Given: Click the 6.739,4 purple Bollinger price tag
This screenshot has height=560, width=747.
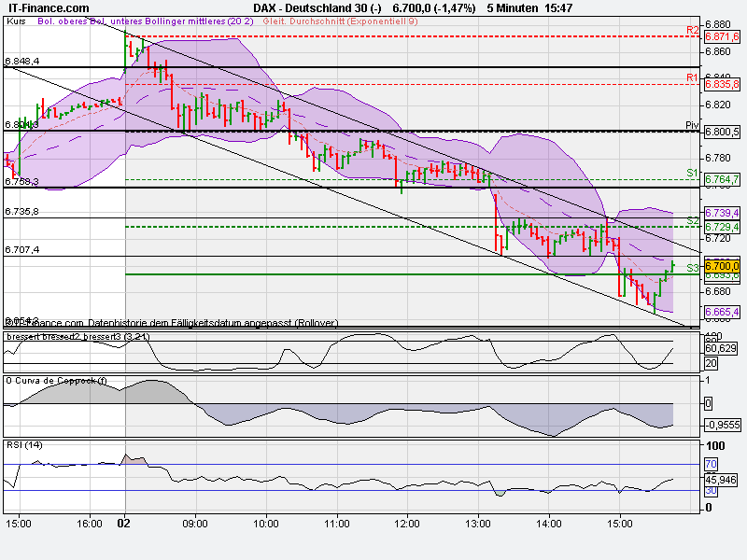Looking at the screenshot, I should click(722, 213).
